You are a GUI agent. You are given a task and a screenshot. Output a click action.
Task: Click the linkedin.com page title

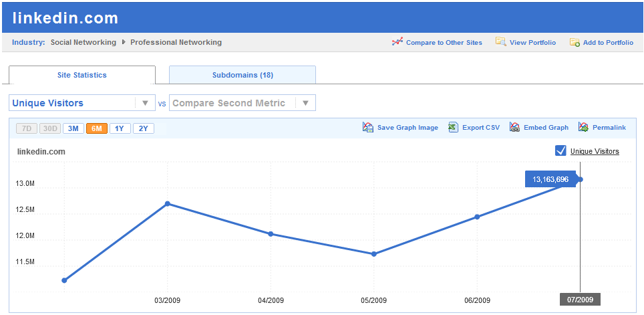click(65, 18)
